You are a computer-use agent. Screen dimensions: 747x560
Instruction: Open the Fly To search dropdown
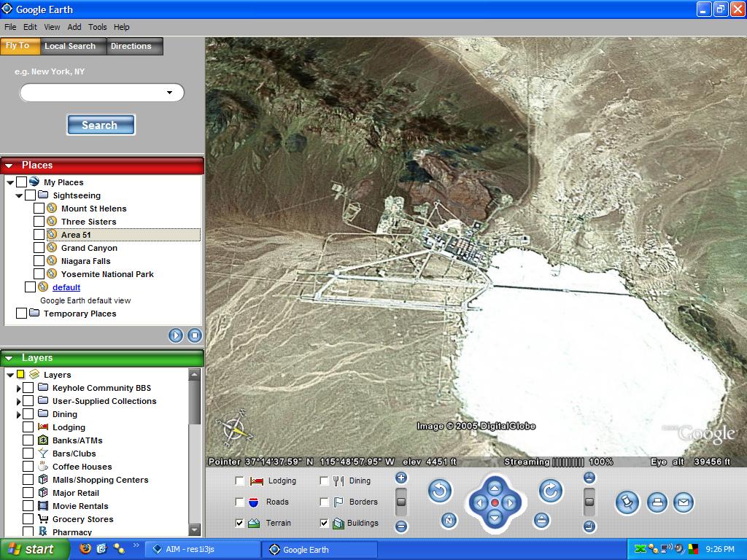(x=169, y=93)
